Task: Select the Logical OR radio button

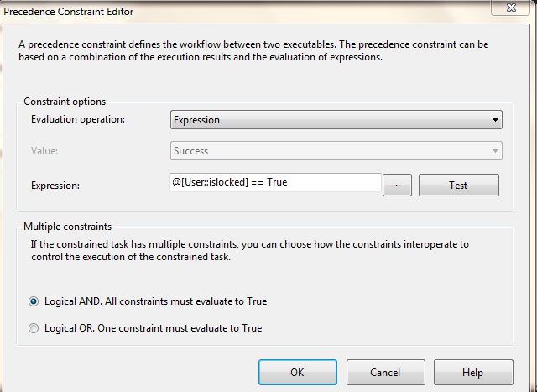Action: point(34,328)
